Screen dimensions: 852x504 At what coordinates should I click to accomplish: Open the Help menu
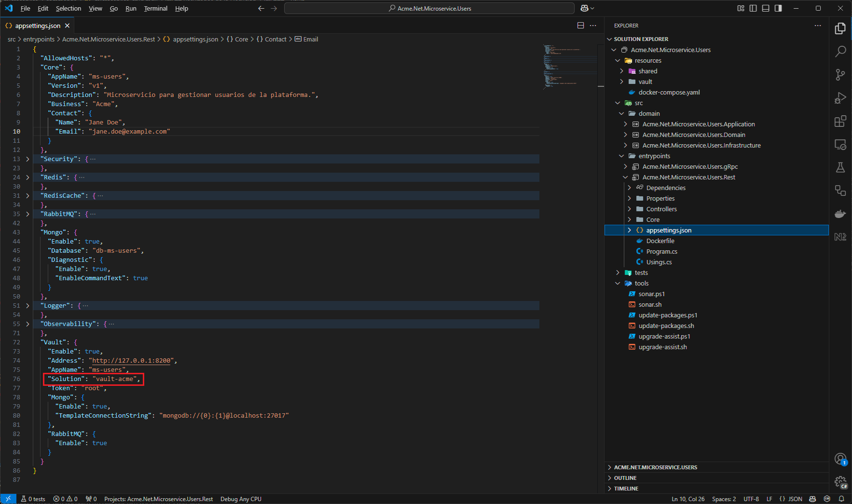pos(181,8)
